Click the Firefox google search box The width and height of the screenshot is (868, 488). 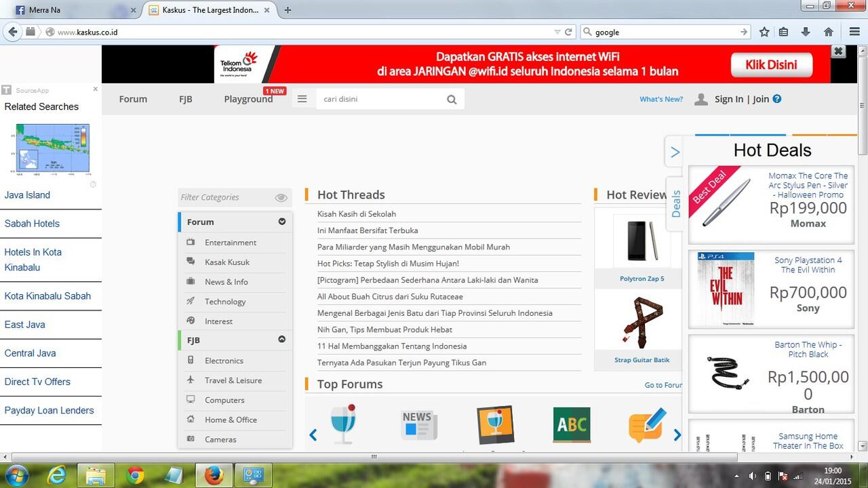tap(666, 32)
